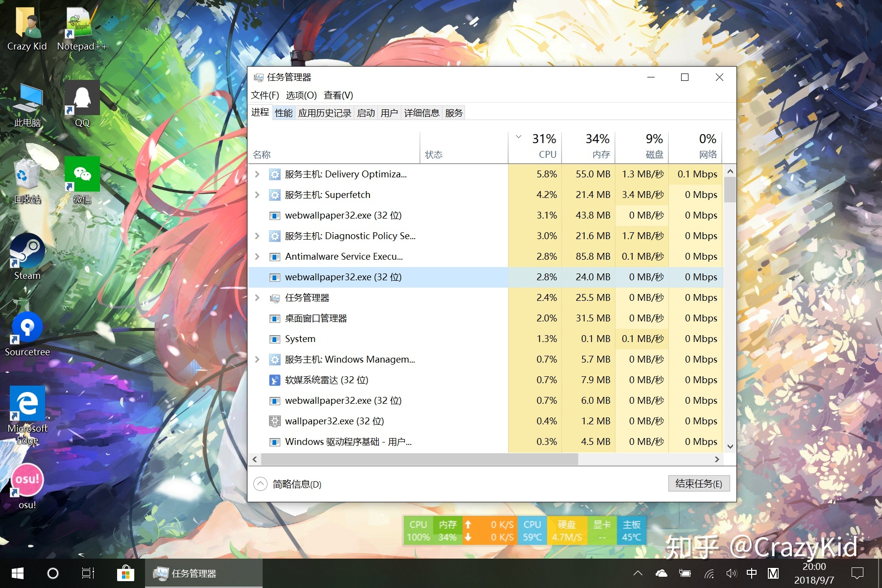882x588 pixels.
Task: Open the 选项(O) menu
Action: click(x=301, y=95)
